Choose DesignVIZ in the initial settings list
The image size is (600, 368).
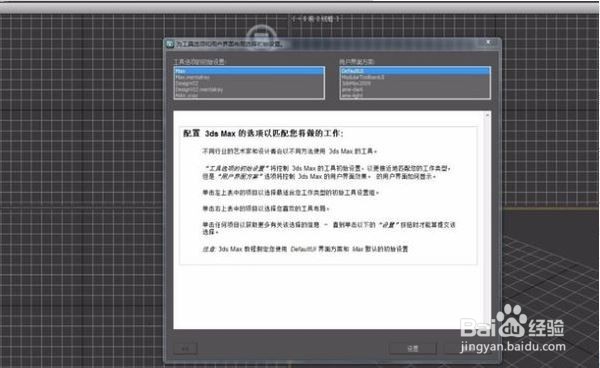[249, 83]
